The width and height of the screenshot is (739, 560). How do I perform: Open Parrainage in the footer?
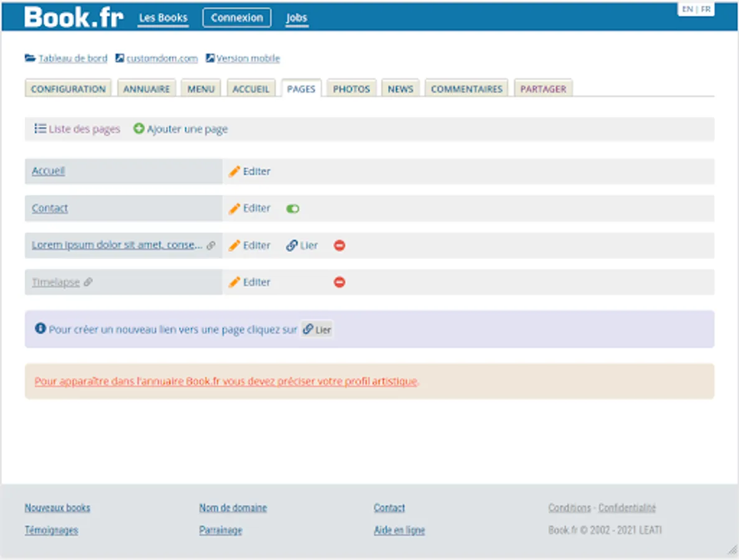[x=221, y=530]
